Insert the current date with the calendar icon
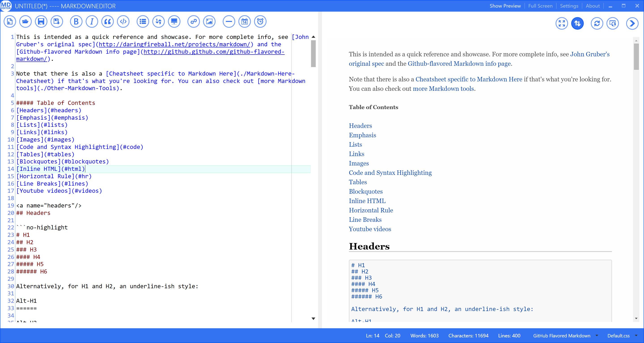 (x=244, y=21)
